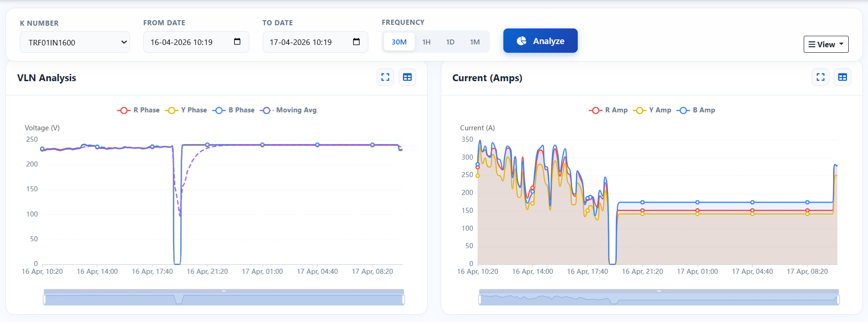The height and width of the screenshot is (322, 868).
Task: Open the K Number dropdown TRF01IN1600
Action: [74, 42]
